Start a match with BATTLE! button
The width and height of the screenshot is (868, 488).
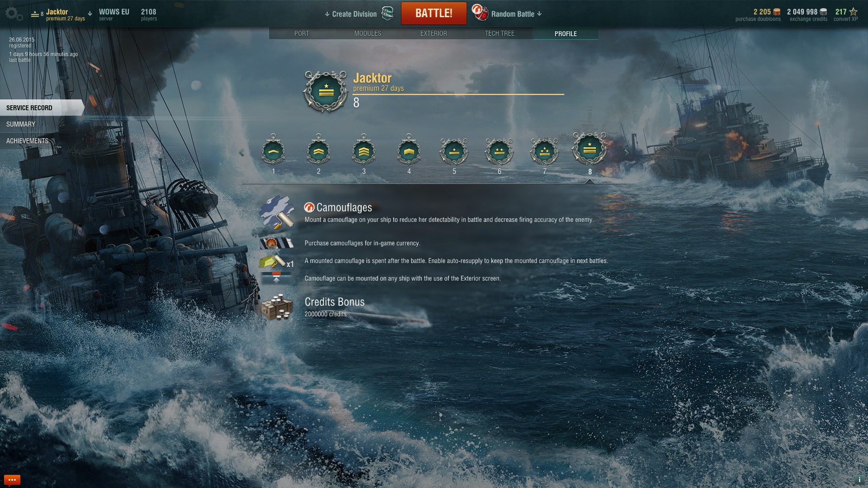click(434, 13)
